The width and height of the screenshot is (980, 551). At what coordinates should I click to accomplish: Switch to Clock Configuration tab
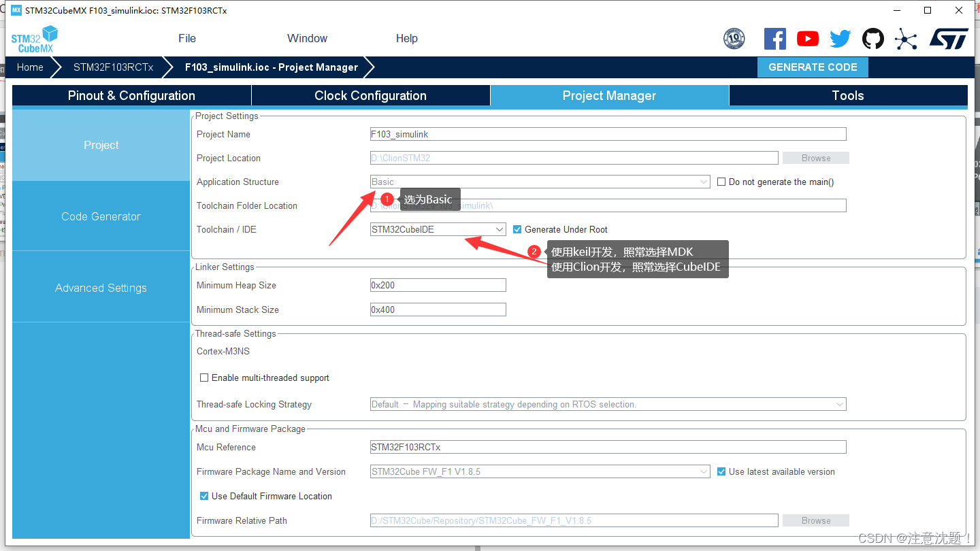point(371,95)
